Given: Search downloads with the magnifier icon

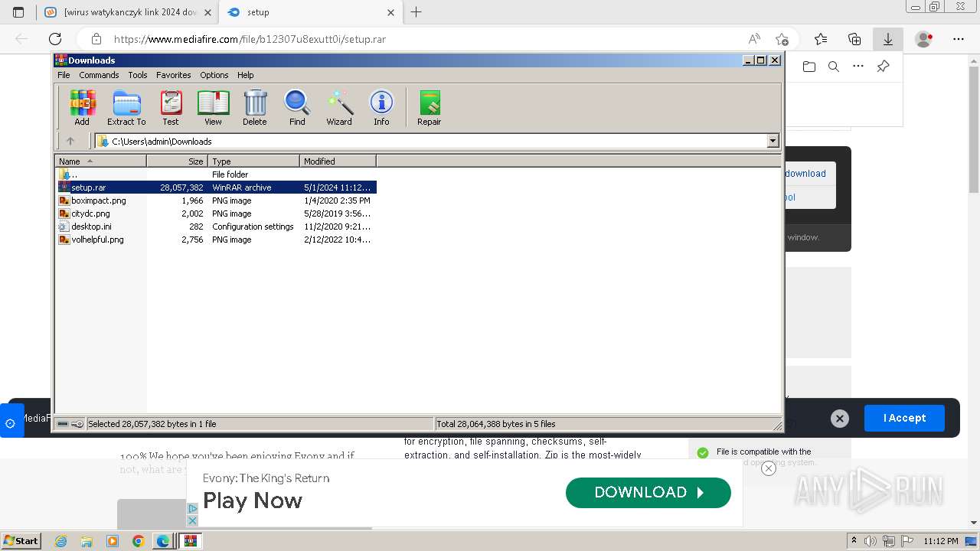Looking at the screenshot, I should 834,67.
